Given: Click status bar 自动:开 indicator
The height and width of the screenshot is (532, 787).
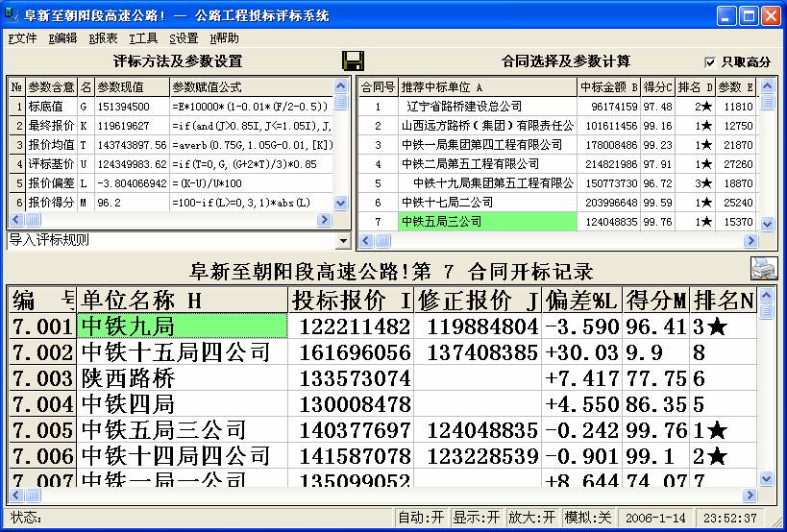Looking at the screenshot, I should (421, 518).
